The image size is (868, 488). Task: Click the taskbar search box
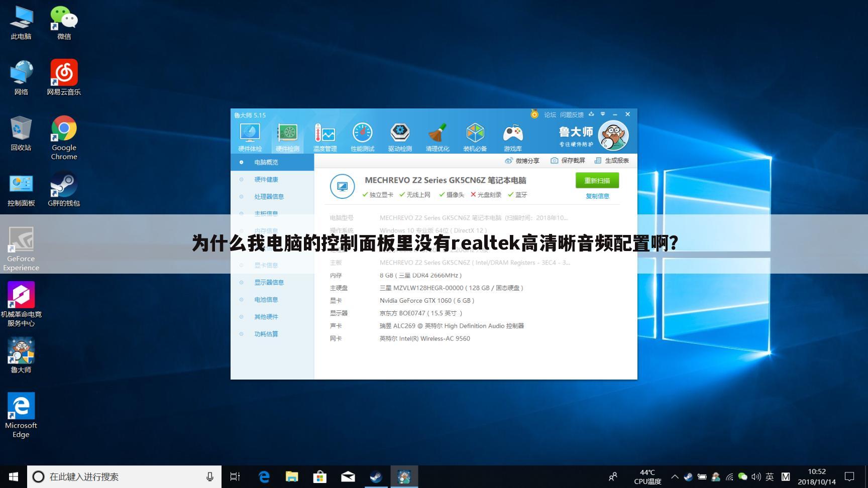pyautogui.click(x=124, y=476)
